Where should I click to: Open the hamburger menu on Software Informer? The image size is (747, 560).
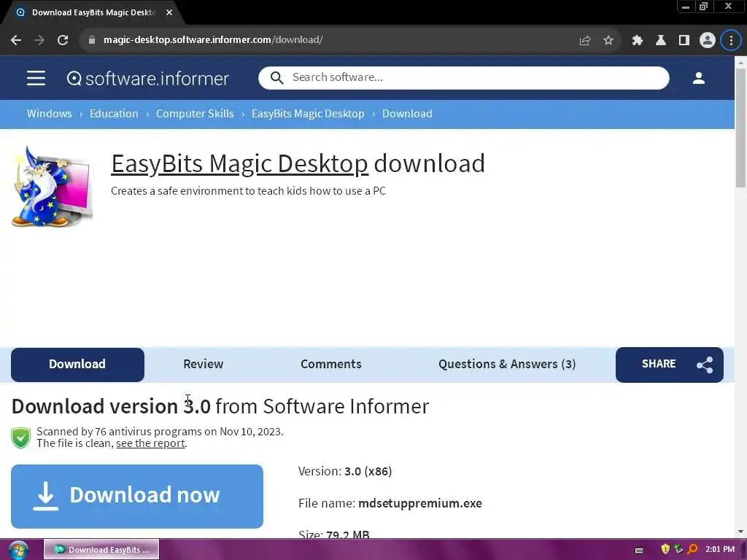pos(36,78)
